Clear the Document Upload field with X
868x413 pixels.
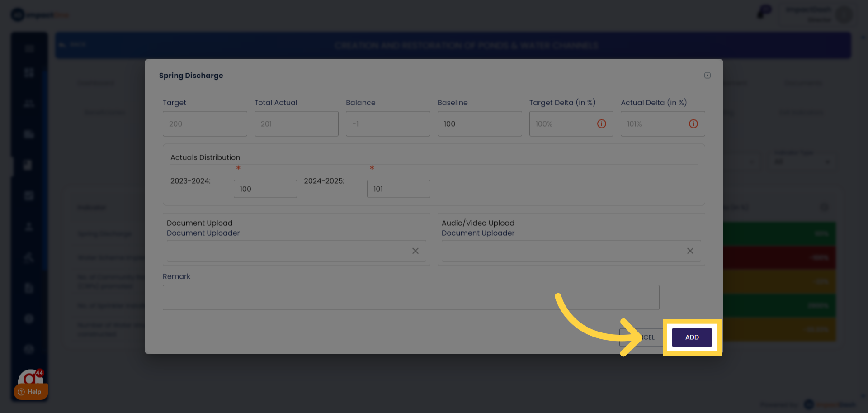click(x=415, y=251)
